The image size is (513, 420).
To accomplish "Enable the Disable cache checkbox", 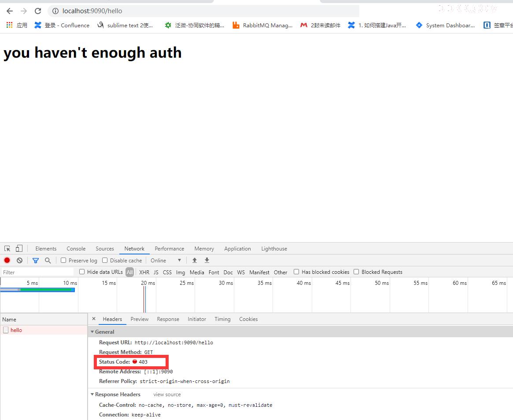I will pyautogui.click(x=105, y=260).
